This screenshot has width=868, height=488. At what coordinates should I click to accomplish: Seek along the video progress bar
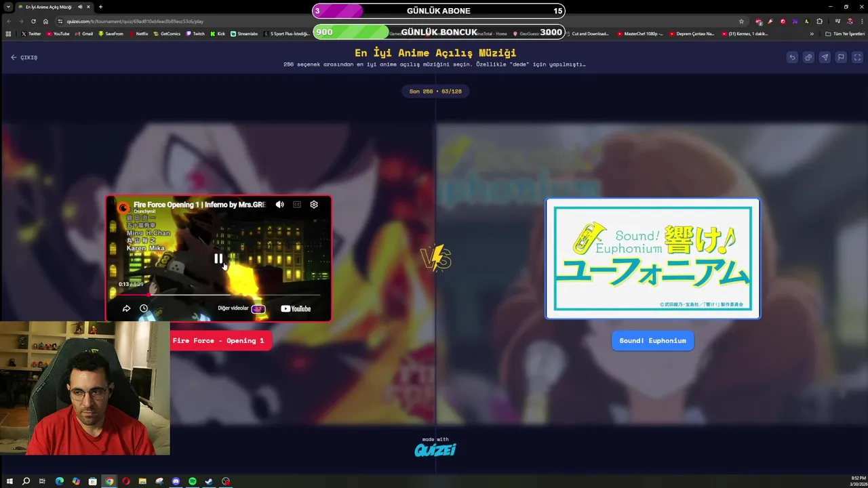coord(218,295)
